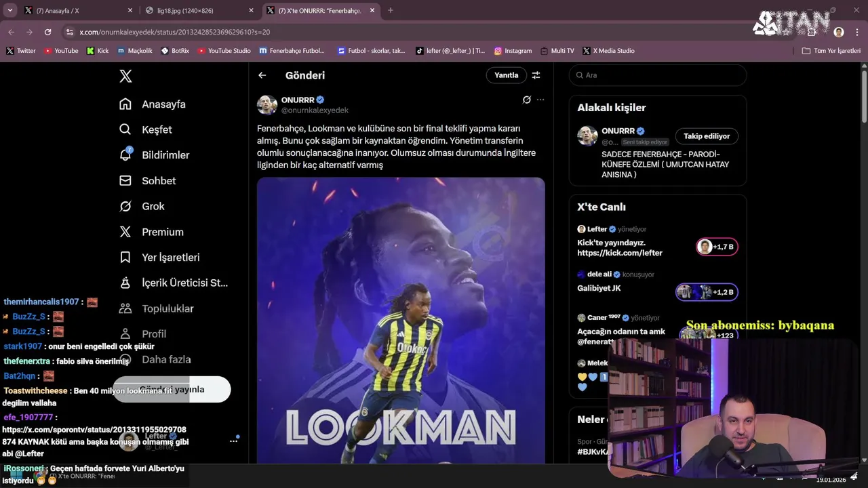868x488 pixels.
Task: Open Yer İşaretleri bookmarks
Action: click(159, 258)
